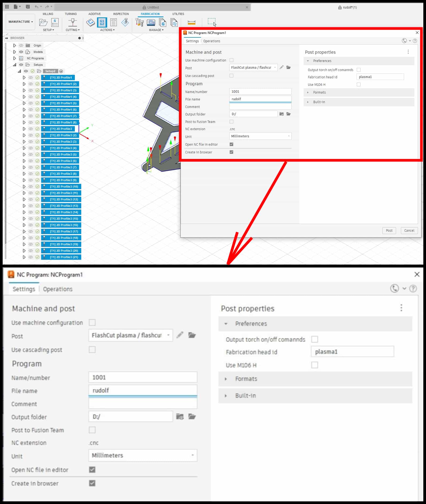Tick Use M106 H in original dialog
This screenshot has width=426, height=504.
(359, 84)
